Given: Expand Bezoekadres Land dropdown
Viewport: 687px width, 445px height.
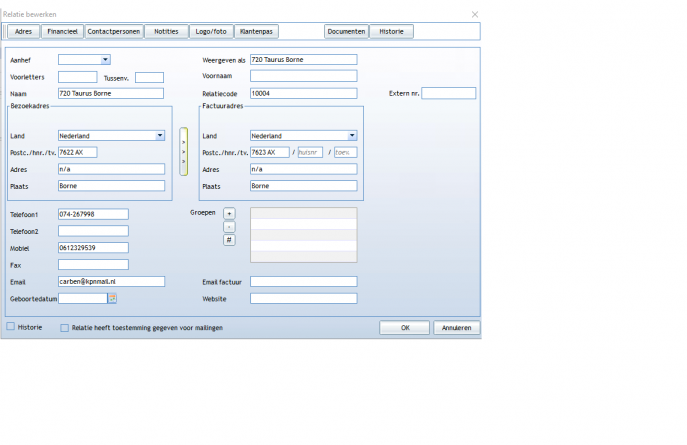Looking at the screenshot, I should pos(159,136).
